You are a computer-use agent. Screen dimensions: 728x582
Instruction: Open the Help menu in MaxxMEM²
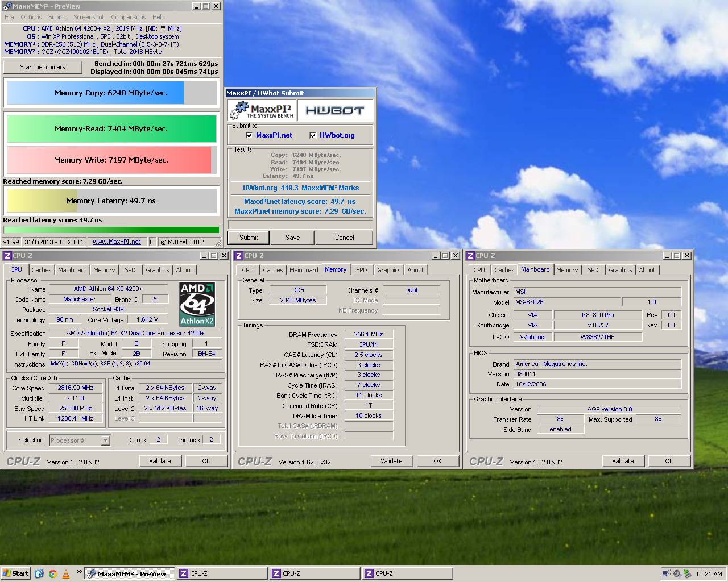click(x=159, y=17)
